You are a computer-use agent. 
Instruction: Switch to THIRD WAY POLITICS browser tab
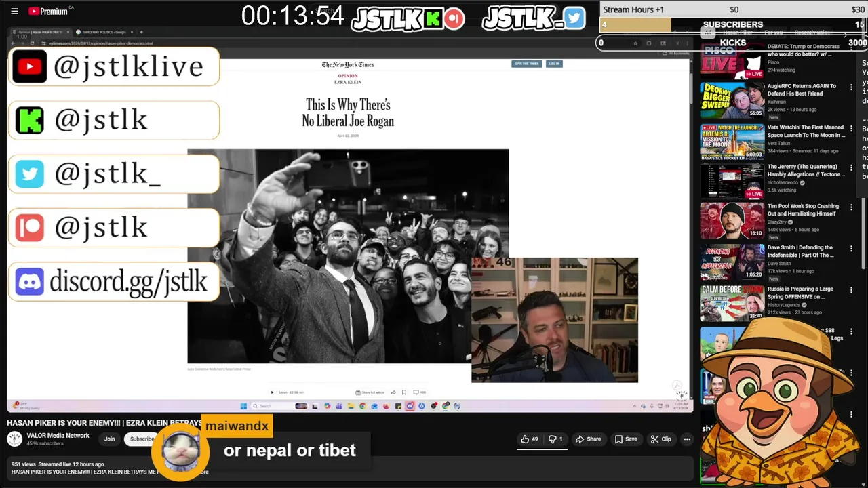tap(103, 32)
